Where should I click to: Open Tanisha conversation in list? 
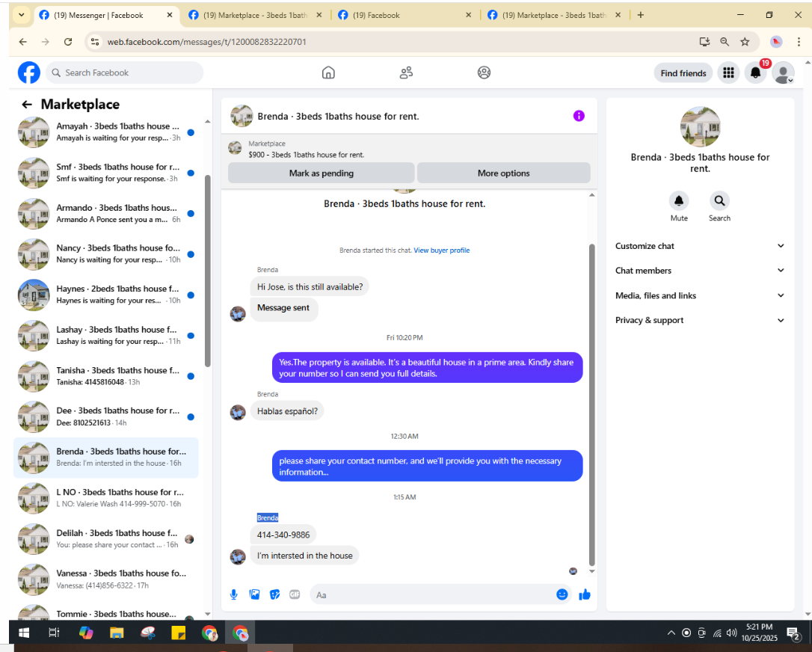pyautogui.click(x=106, y=376)
